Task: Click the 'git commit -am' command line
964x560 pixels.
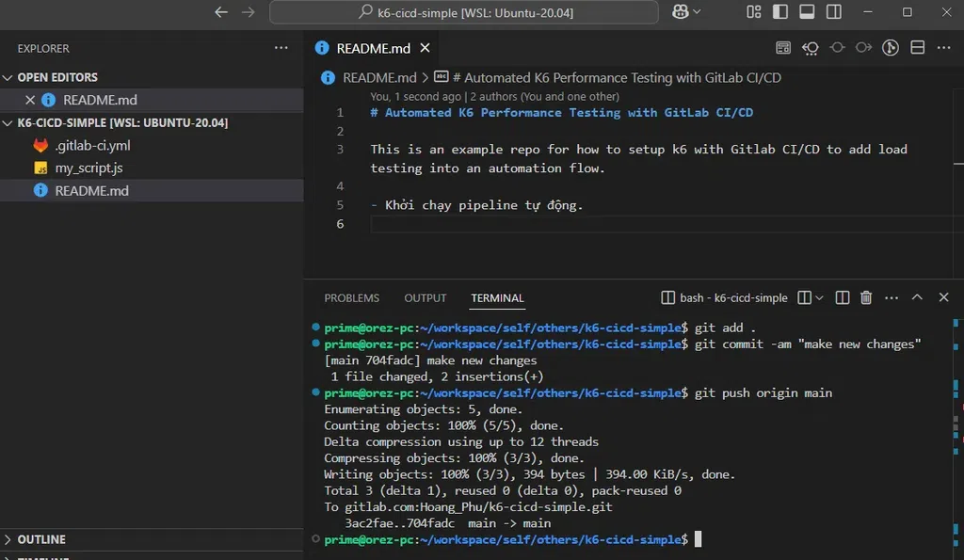Action: (808, 344)
